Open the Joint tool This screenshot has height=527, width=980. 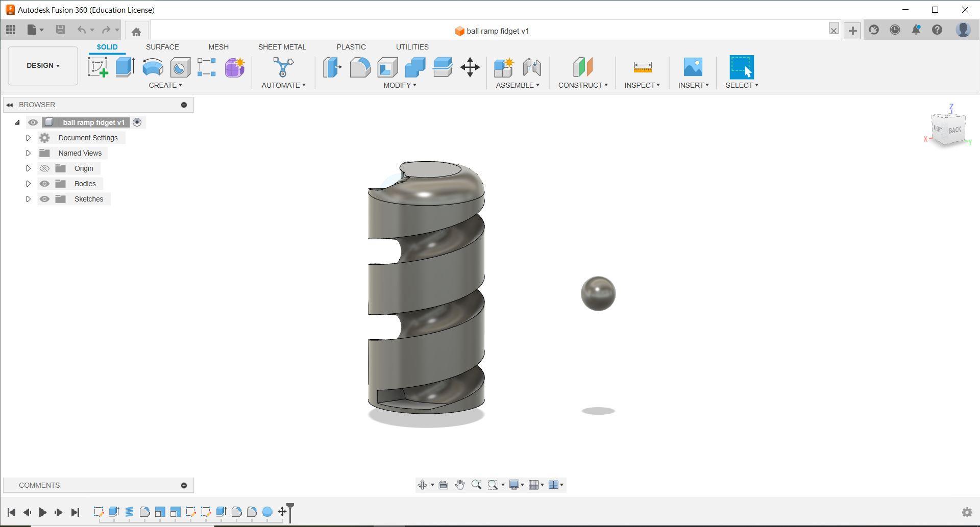(x=531, y=67)
